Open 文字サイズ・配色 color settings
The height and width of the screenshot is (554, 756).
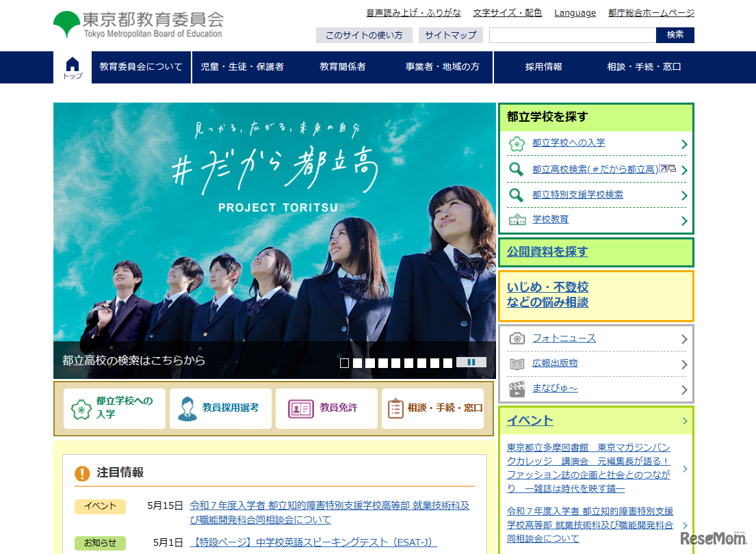[x=507, y=13]
